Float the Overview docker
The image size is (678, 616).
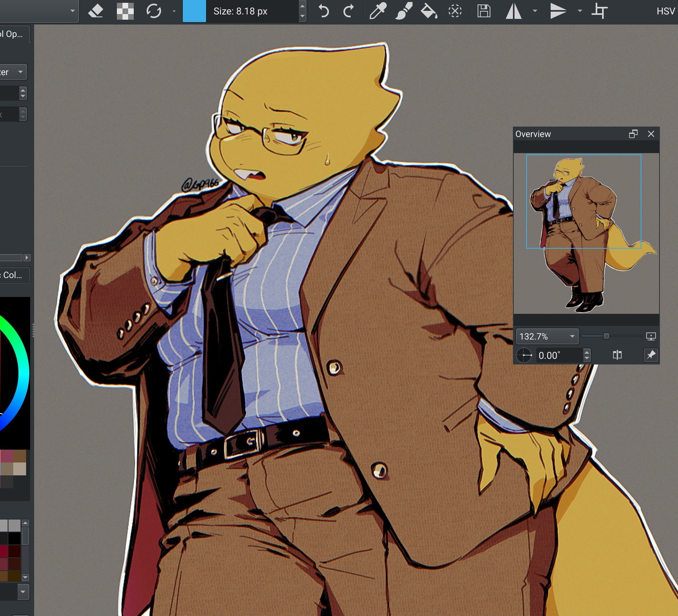pos(633,134)
